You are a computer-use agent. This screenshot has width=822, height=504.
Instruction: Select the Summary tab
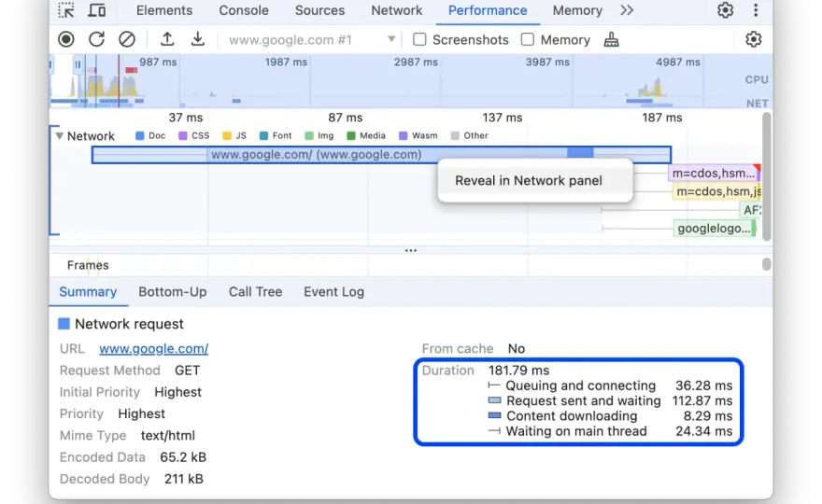click(88, 292)
